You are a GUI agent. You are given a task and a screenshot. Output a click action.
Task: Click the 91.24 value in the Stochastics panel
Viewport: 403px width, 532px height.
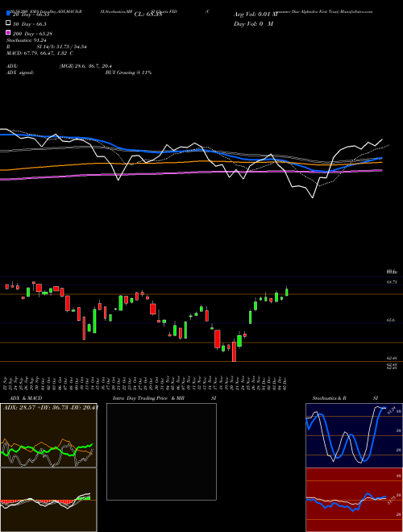(393, 409)
